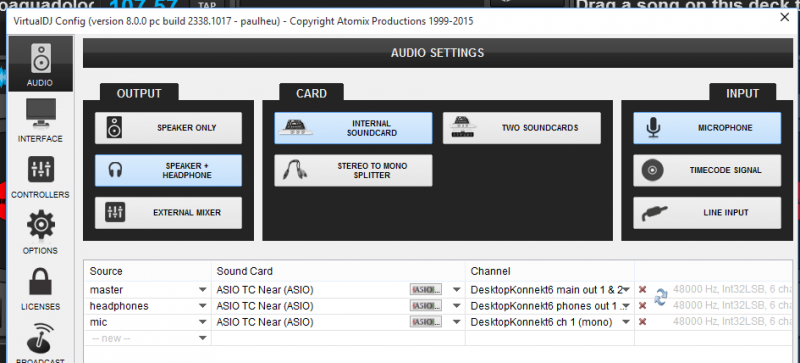800x363 pixels.
Task: Open the Audio settings speaker icon
Action: 41,58
